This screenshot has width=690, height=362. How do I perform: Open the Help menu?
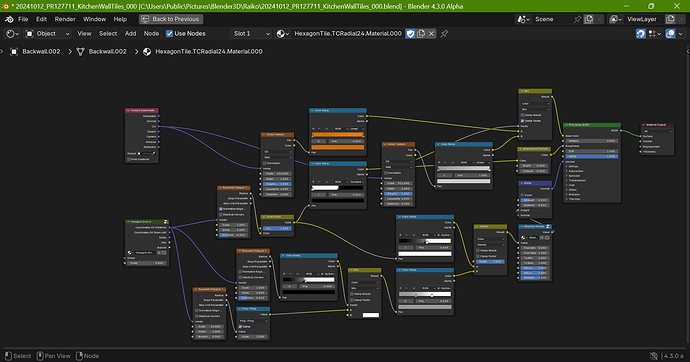click(x=120, y=19)
